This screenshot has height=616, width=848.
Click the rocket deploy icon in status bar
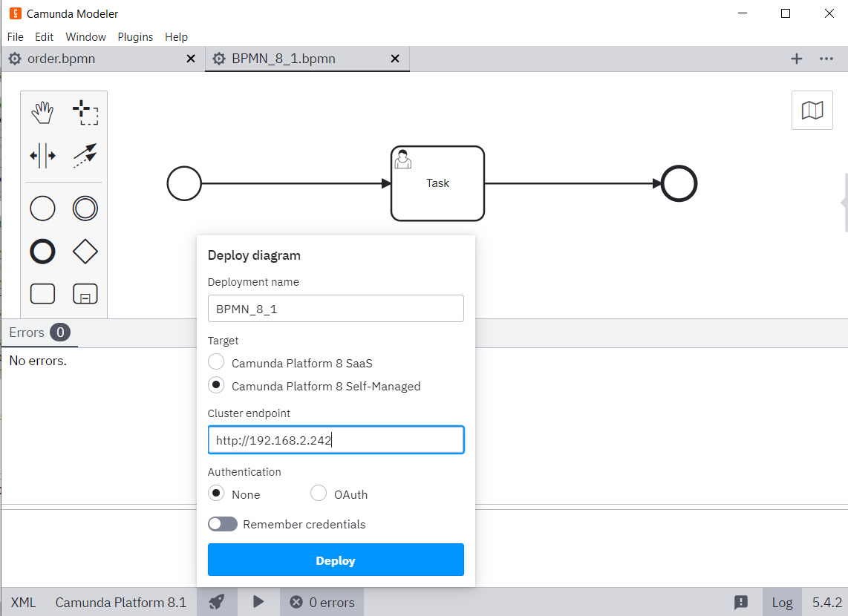click(217, 602)
